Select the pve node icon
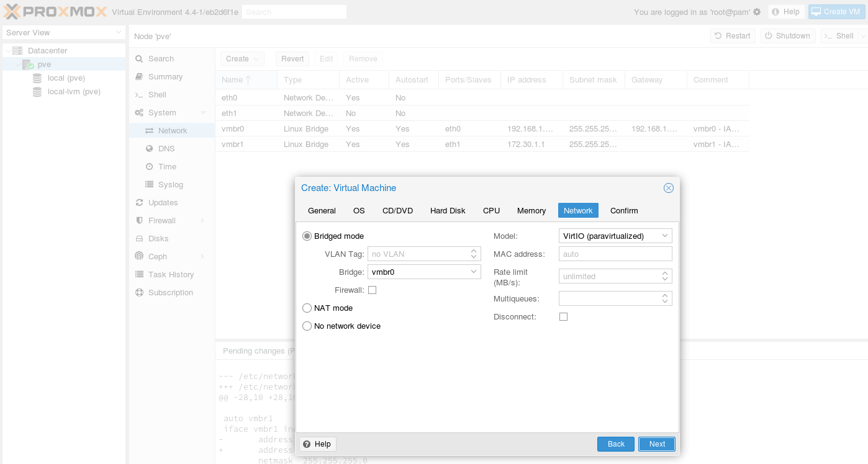Viewport: 868px width, 464px height. (x=28, y=64)
